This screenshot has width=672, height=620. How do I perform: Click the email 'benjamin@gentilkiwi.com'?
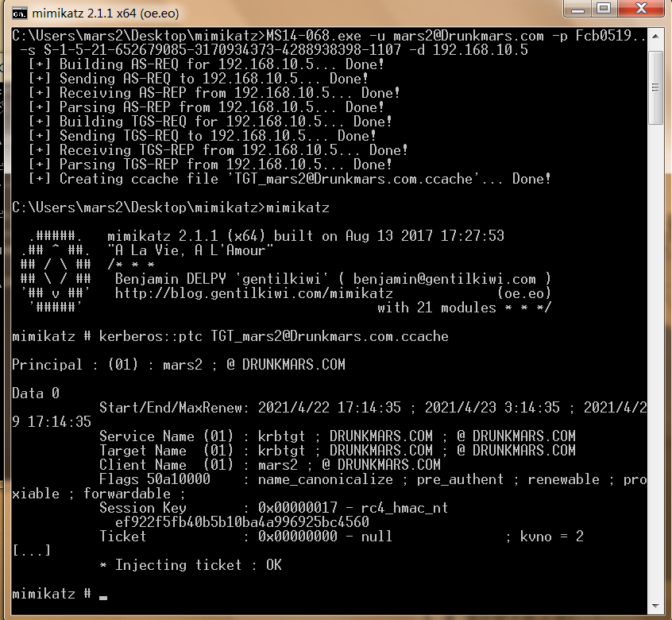pos(444,279)
